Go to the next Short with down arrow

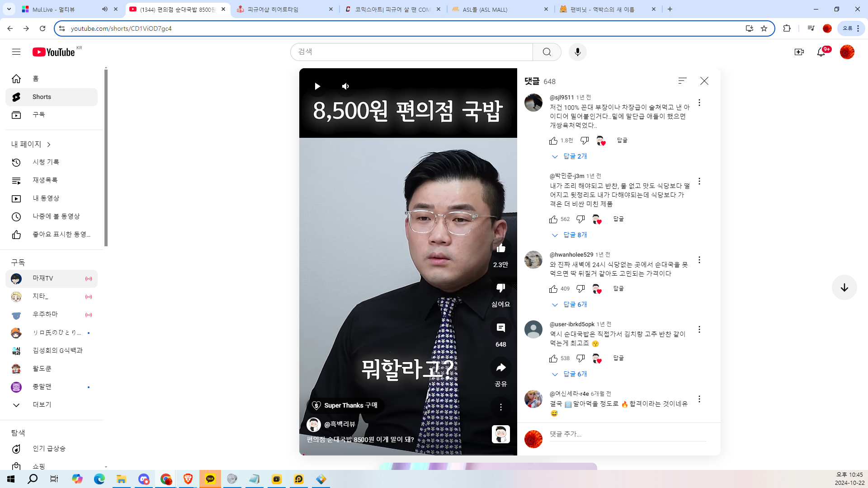[844, 287]
